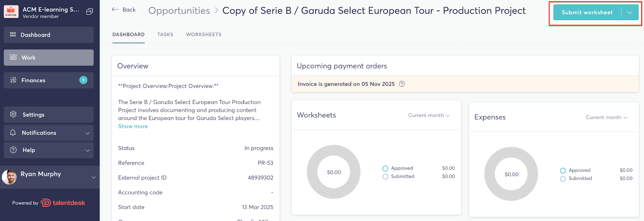Switch to the TASKS tab

click(165, 35)
